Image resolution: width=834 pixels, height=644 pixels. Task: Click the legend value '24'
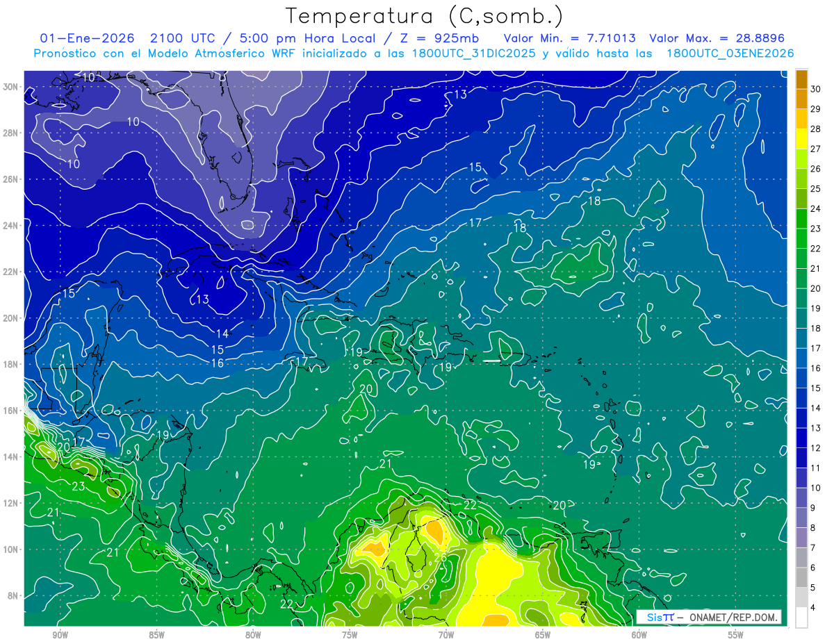point(816,208)
